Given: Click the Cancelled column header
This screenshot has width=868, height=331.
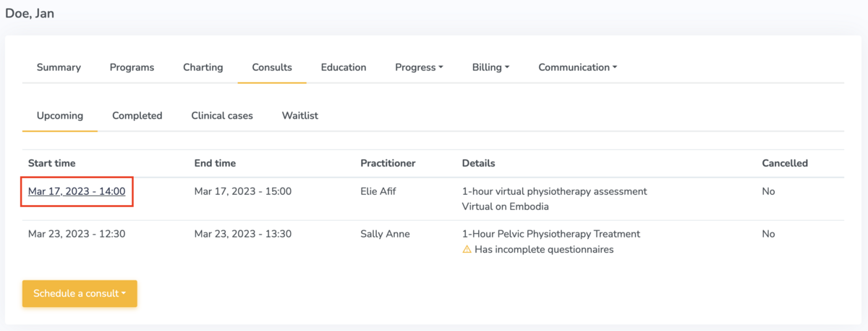Looking at the screenshot, I should pos(785,164).
